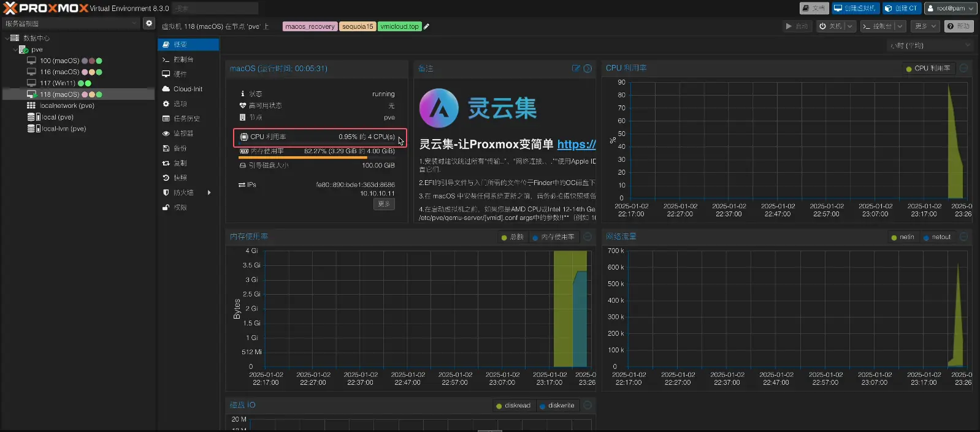Toggle the 总数 series in the memory chart legend
980x432 pixels.
click(x=512, y=237)
